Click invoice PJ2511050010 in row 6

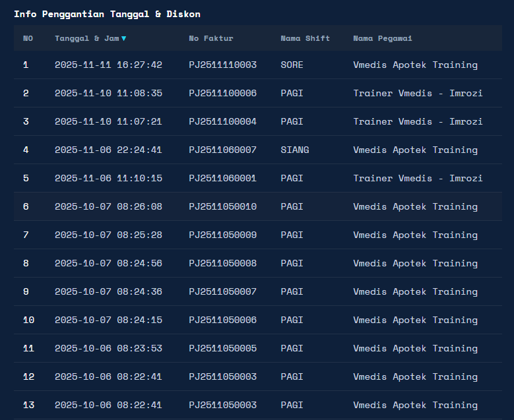(x=222, y=206)
